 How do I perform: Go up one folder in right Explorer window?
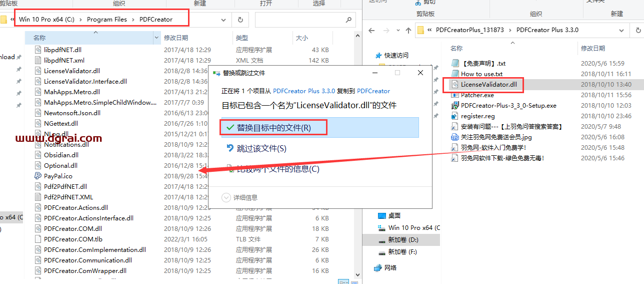point(408,30)
